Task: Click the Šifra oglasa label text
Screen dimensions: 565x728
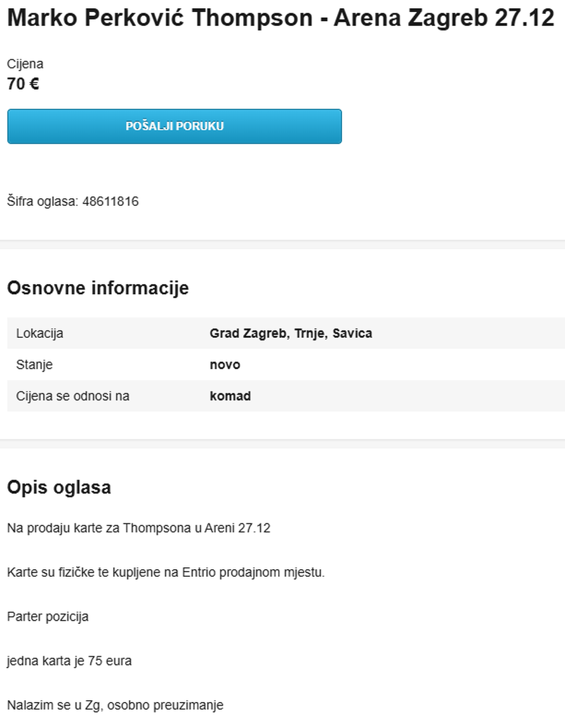Action: pos(43,201)
